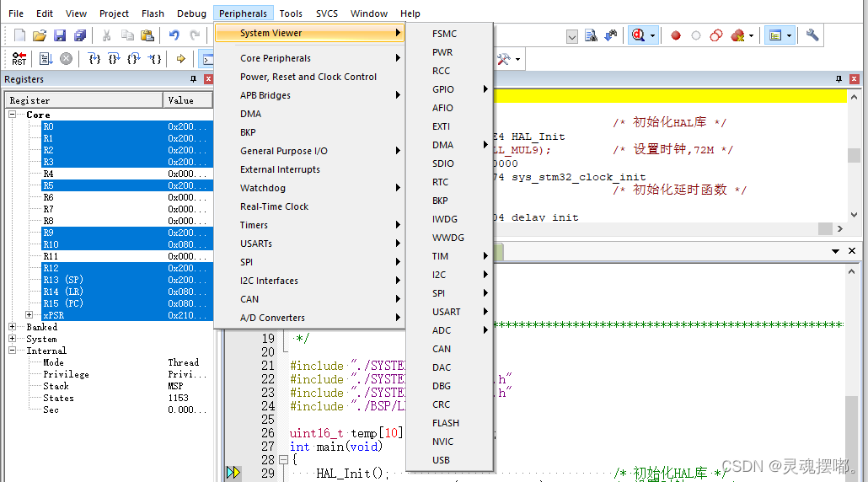Open a file with the folder icon
This screenshot has width=868, height=482.
coord(40,36)
